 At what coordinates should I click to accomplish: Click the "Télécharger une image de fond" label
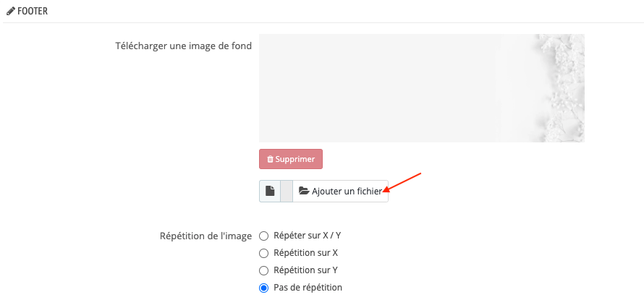(x=183, y=46)
